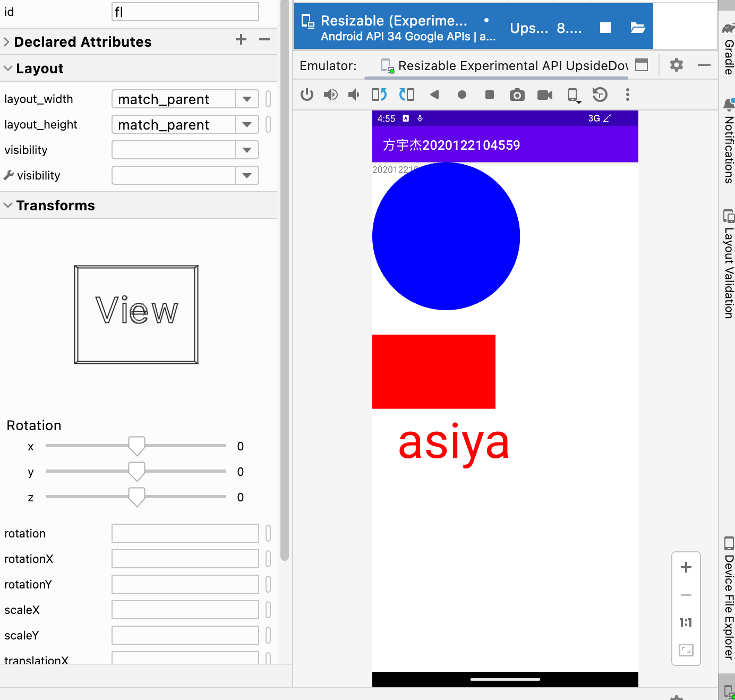Viewport: 735px width, 700px height.
Task: Open layout_height dropdown arrow
Action: pos(247,125)
